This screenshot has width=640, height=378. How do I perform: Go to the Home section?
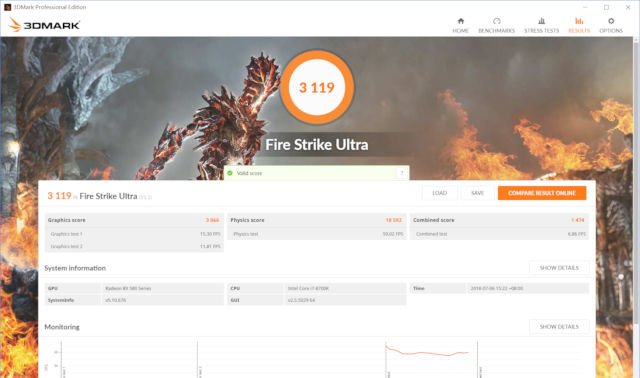pos(460,25)
